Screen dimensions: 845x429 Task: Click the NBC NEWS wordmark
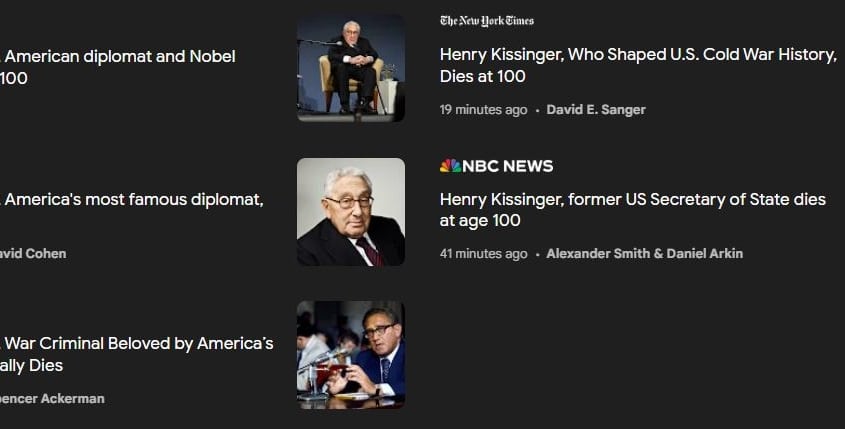pos(508,166)
